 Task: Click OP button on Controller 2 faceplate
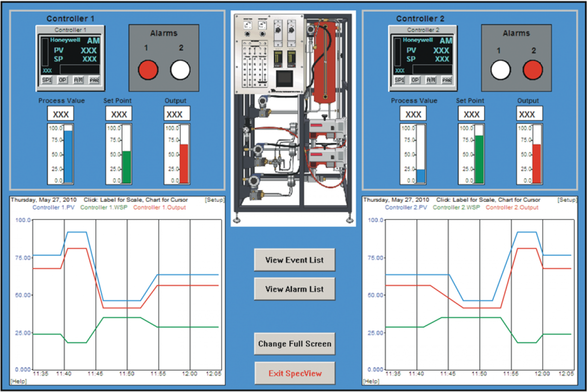415,80
